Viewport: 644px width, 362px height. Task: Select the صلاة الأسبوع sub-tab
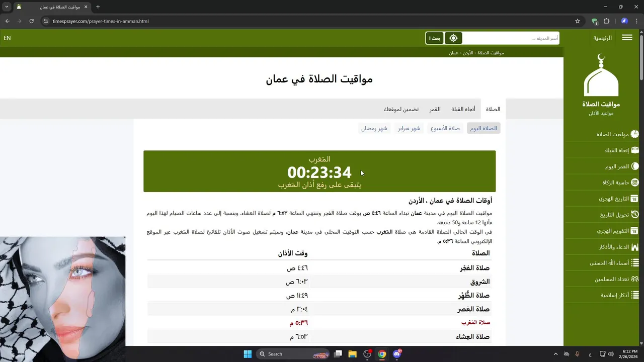(x=445, y=128)
